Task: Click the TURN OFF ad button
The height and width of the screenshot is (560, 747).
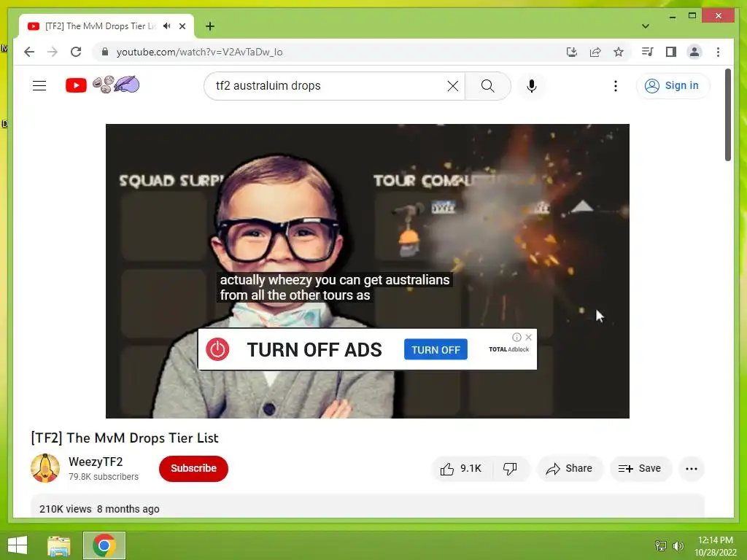Action: click(436, 349)
